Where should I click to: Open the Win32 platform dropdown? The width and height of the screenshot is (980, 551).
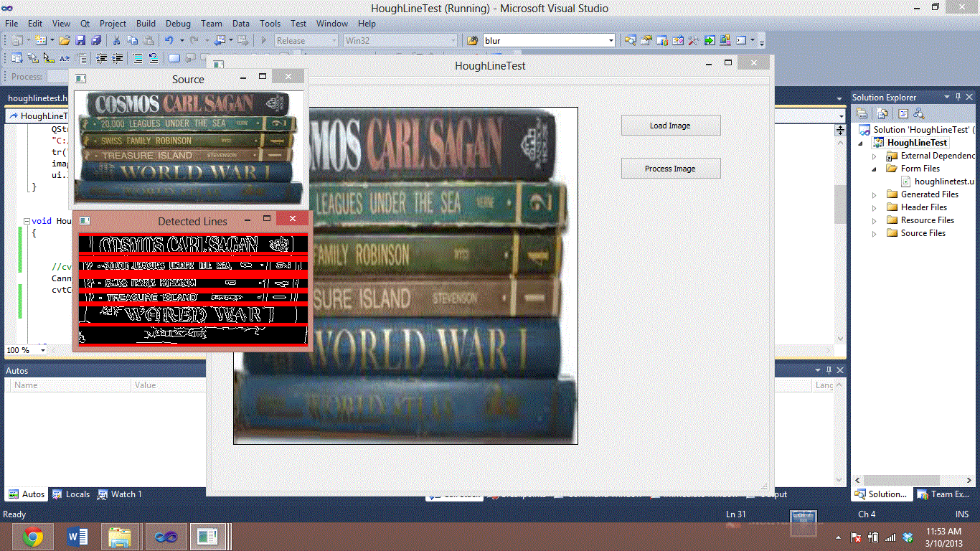pos(452,41)
